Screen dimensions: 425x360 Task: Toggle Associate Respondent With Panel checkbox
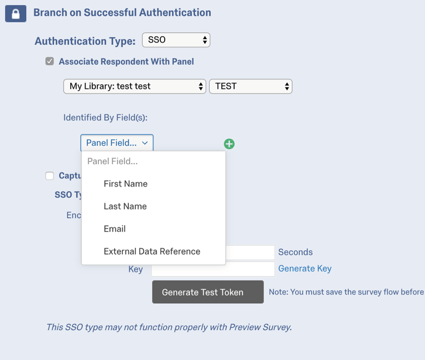coord(50,61)
